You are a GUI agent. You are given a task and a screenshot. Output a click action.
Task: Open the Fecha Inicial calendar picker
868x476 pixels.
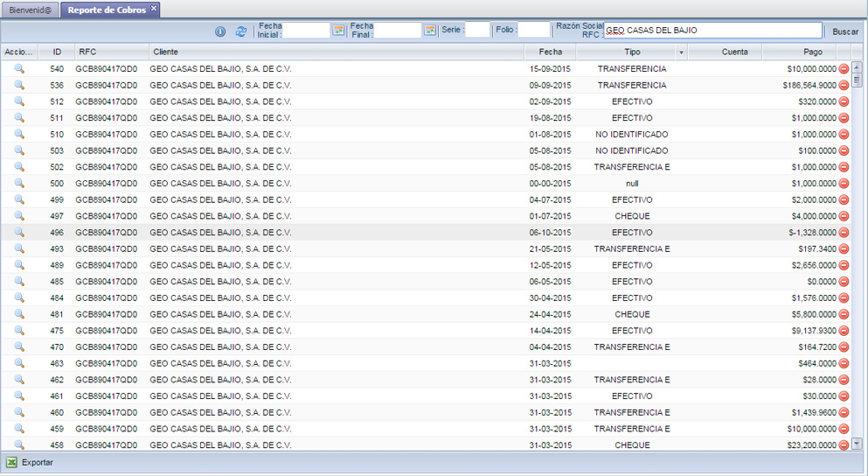click(338, 31)
